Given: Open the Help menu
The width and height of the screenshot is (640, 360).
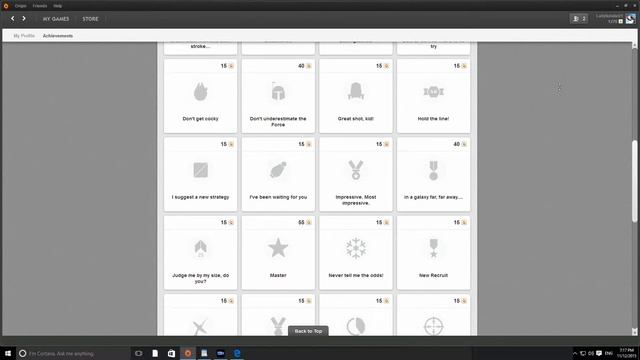Looking at the screenshot, I should coord(58,6).
